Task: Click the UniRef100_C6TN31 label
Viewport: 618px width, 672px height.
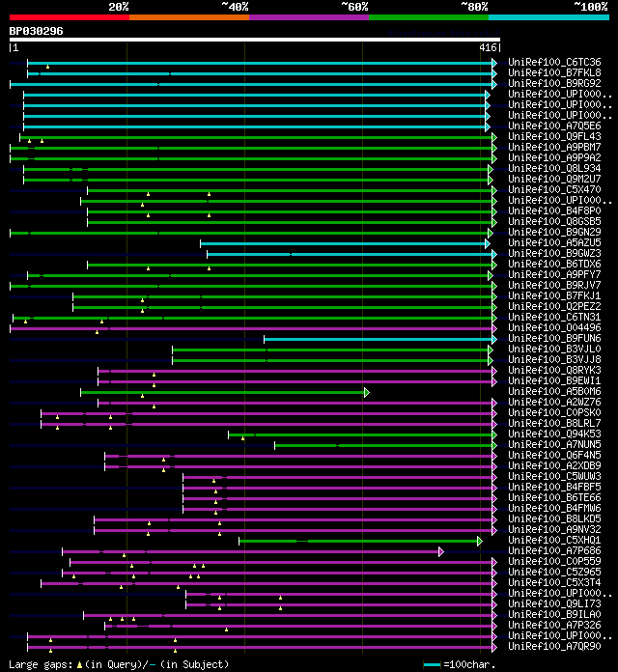Action: (x=554, y=317)
